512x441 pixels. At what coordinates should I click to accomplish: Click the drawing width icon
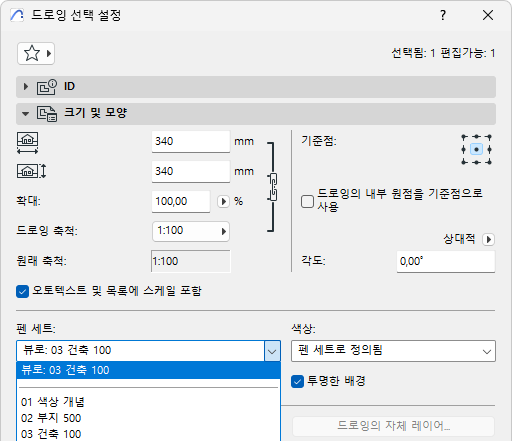(x=27, y=143)
